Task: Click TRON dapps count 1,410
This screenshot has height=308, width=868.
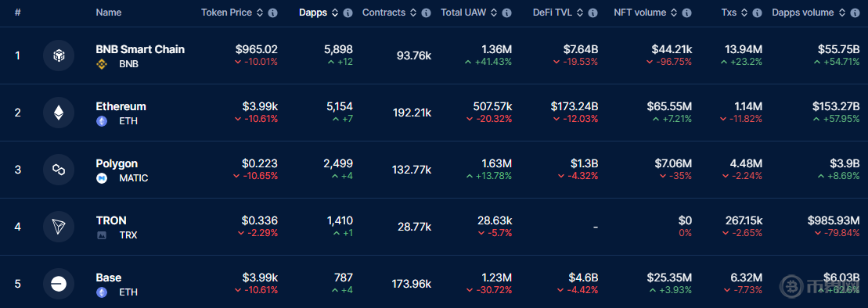Action: [x=340, y=220]
